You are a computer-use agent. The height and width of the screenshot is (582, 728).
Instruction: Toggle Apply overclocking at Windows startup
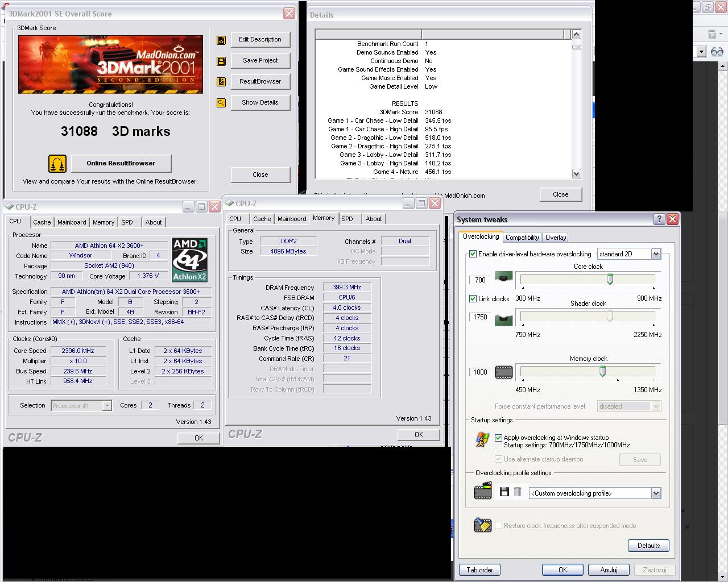click(x=498, y=438)
